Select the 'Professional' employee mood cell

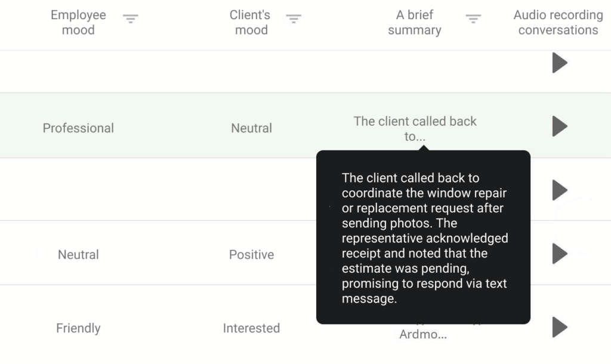78,128
